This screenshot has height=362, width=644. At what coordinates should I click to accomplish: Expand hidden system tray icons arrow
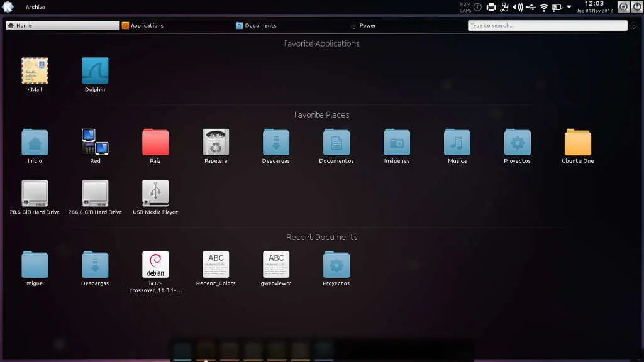point(569,7)
